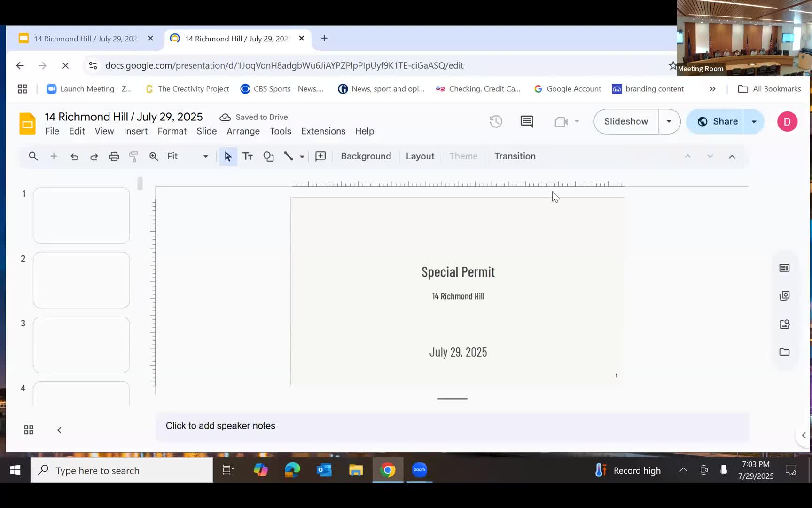The width and height of the screenshot is (812, 508).
Task: Show more bookmarks chevron
Action: (x=712, y=89)
